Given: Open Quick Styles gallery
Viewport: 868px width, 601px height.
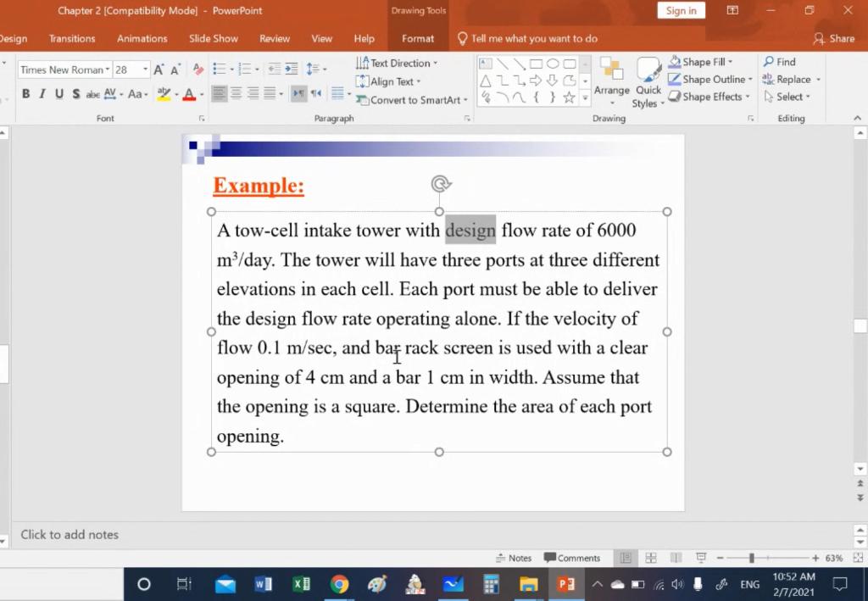Looking at the screenshot, I should [x=647, y=81].
